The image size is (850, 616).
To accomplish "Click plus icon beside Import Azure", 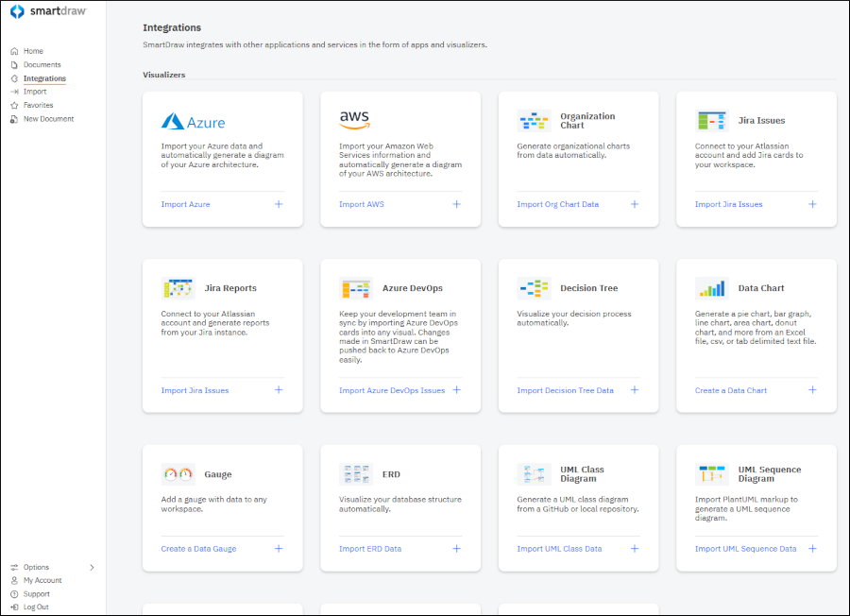I will (x=279, y=204).
